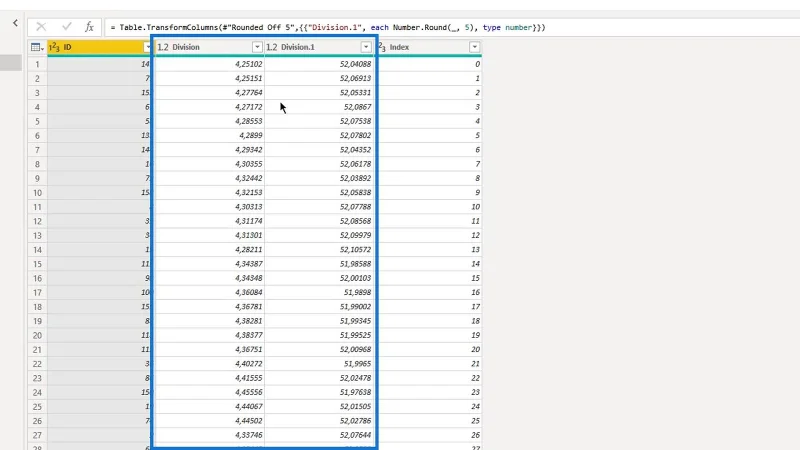Click the Division.1 cell 51,98588
The height and width of the screenshot is (450, 800).
(319, 264)
